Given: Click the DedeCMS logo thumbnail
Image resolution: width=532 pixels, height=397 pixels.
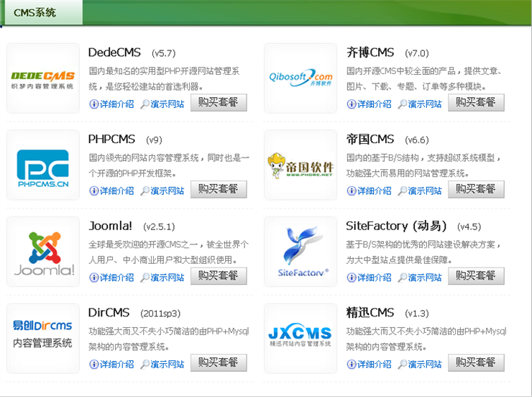Looking at the screenshot, I should point(43,78).
